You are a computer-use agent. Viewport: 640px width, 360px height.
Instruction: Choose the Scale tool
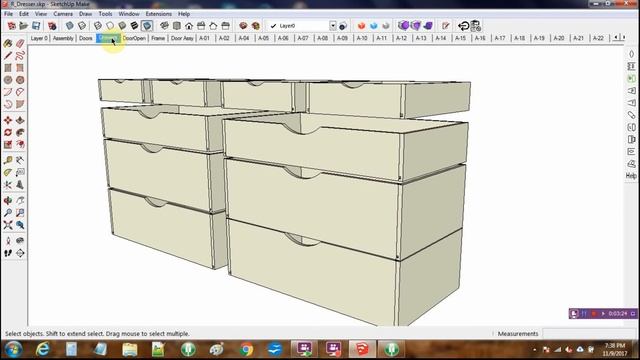click(x=8, y=144)
